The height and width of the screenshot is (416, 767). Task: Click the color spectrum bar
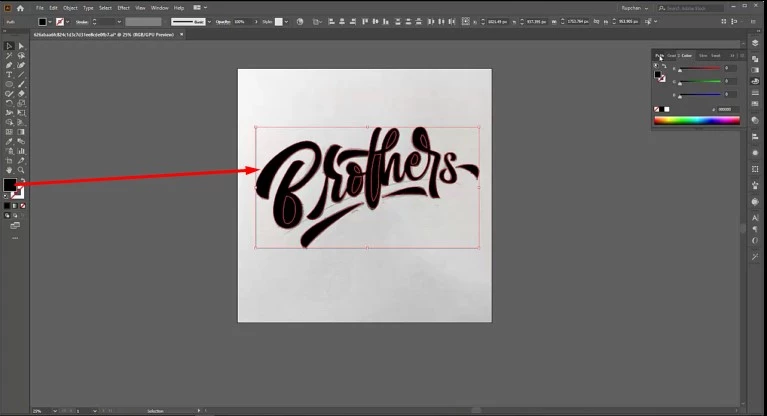click(x=697, y=120)
